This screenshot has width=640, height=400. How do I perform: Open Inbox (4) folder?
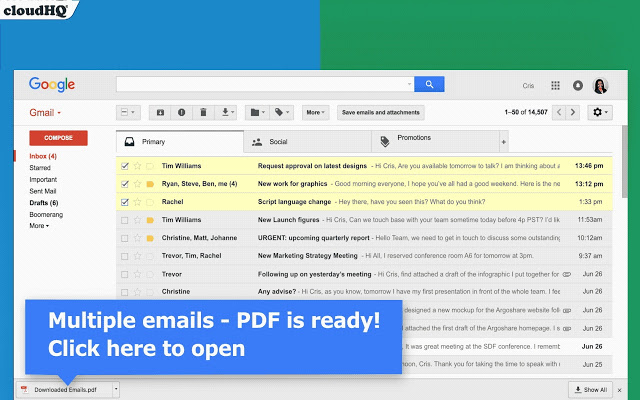click(x=43, y=156)
